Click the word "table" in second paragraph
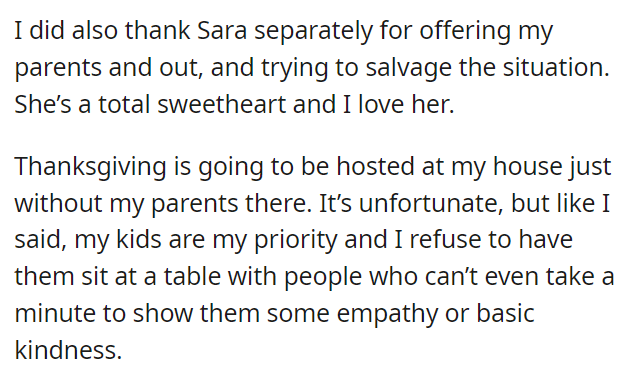The image size is (629, 374). 192,276
